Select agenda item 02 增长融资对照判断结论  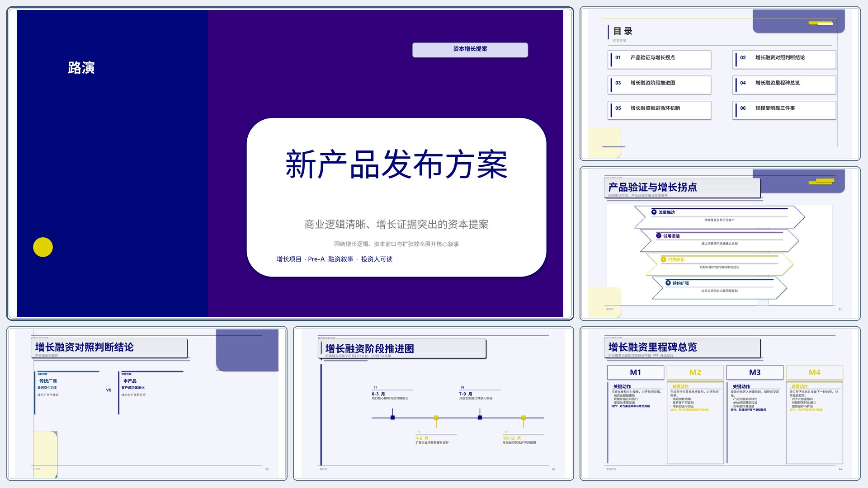coord(784,59)
